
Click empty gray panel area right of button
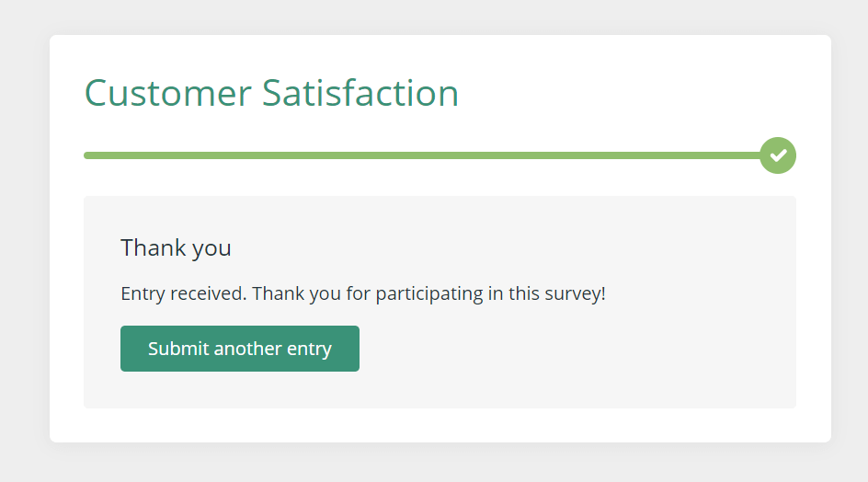pos(576,349)
